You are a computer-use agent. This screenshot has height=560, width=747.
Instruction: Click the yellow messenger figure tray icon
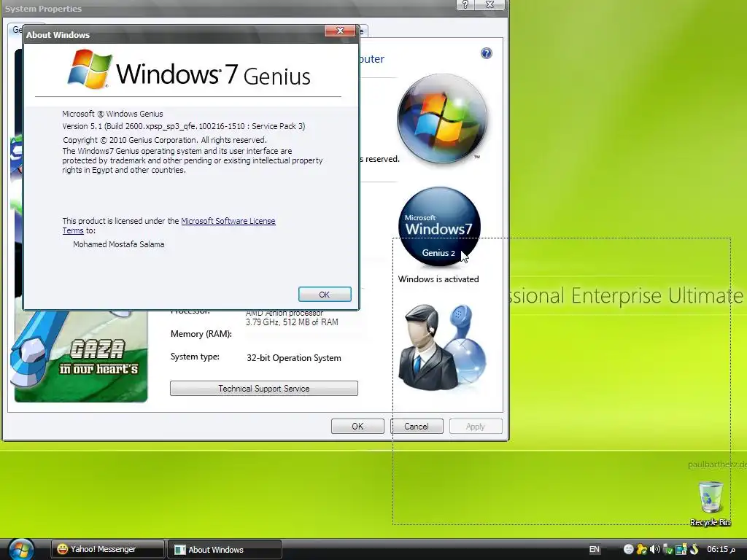point(642,549)
